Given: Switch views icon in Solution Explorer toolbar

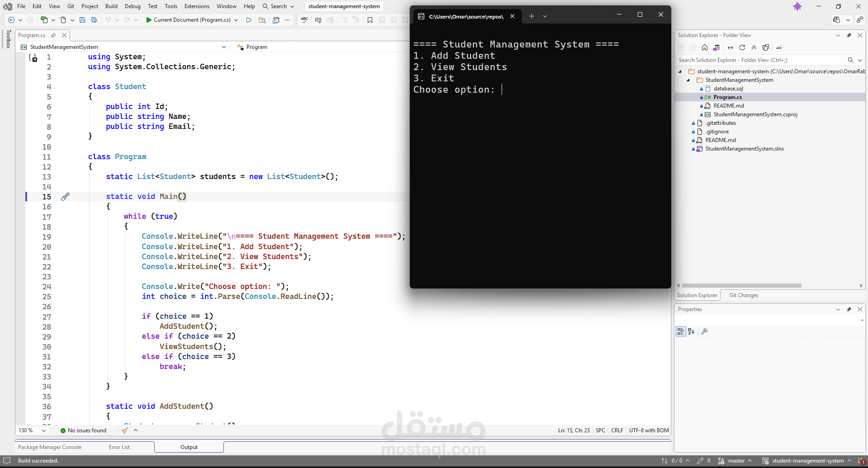Looking at the screenshot, I should [716, 47].
